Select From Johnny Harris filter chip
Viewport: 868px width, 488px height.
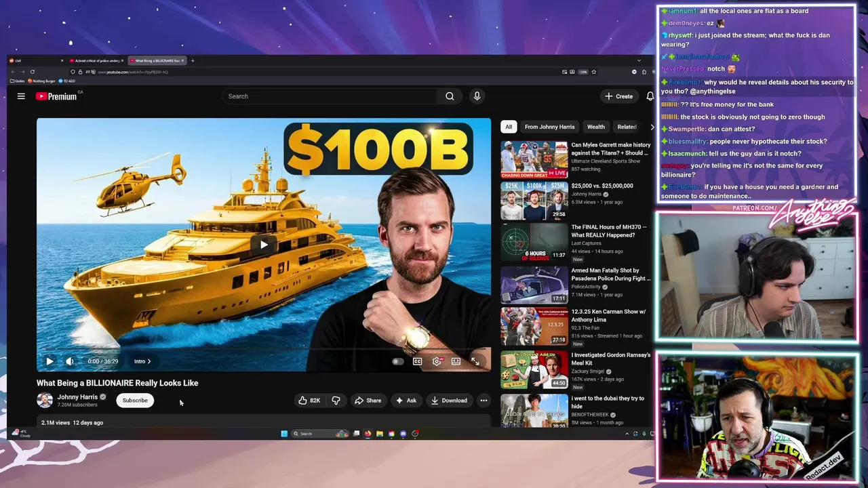point(549,127)
